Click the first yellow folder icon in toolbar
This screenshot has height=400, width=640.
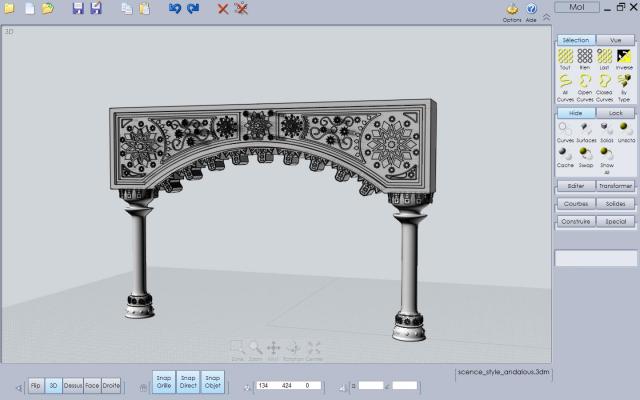pyautogui.click(x=9, y=8)
